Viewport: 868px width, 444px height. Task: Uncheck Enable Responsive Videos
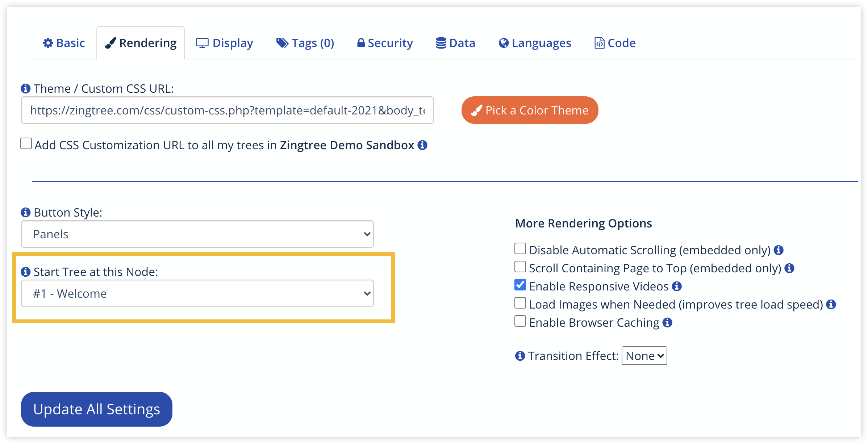coord(520,285)
